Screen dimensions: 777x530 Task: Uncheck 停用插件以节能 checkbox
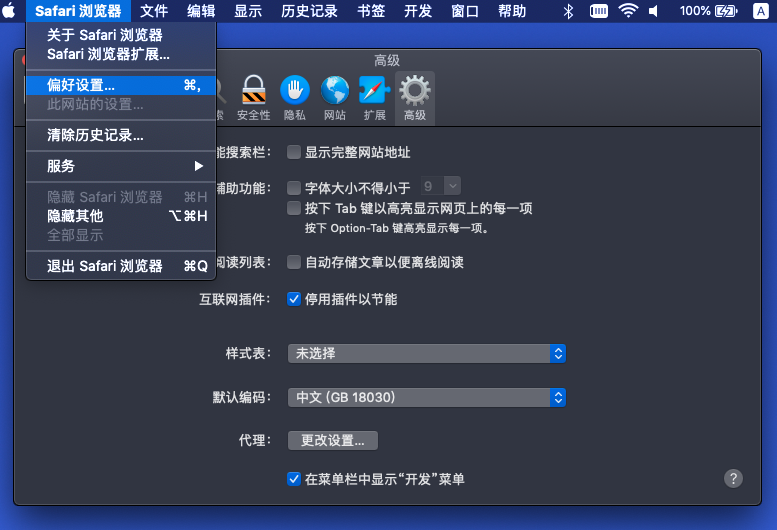click(x=294, y=299)
